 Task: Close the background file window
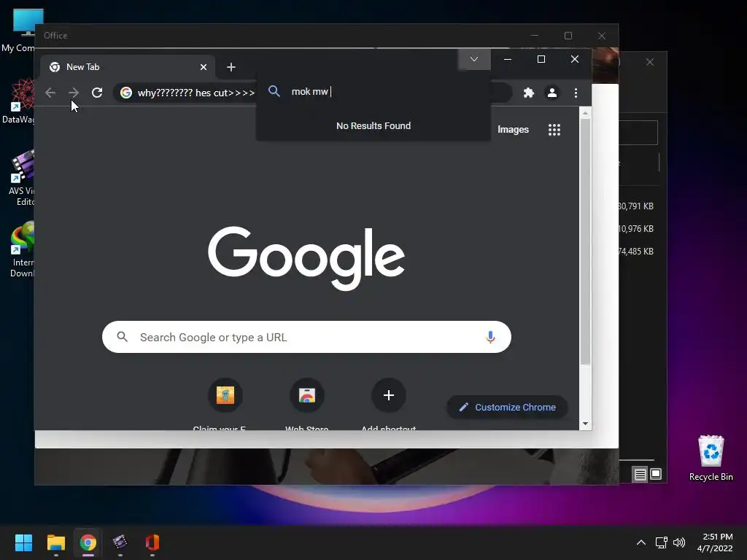pyautogui.click(x=650, y=63)
